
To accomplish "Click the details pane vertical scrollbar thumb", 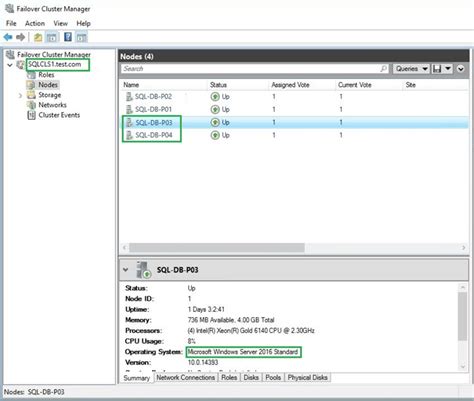I will click(462, 316).
